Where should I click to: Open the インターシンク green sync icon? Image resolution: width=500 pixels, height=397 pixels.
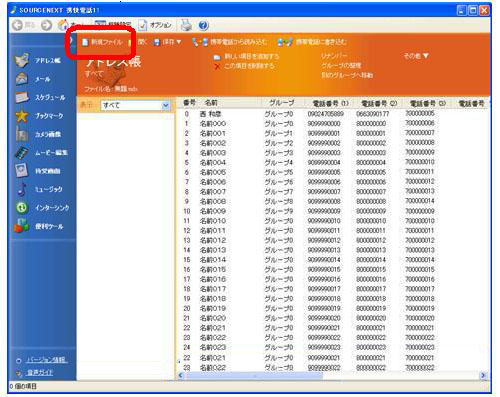(22, 208)
